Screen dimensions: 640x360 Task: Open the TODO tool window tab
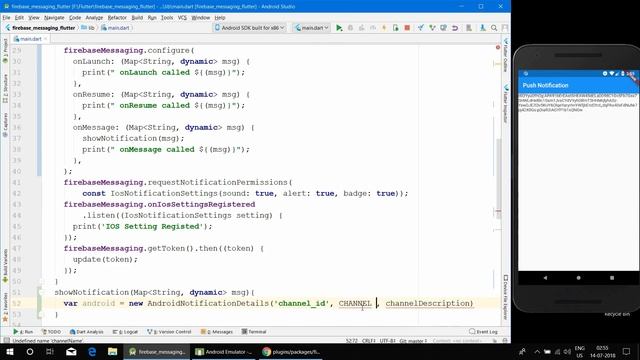[x=51, y=332]
